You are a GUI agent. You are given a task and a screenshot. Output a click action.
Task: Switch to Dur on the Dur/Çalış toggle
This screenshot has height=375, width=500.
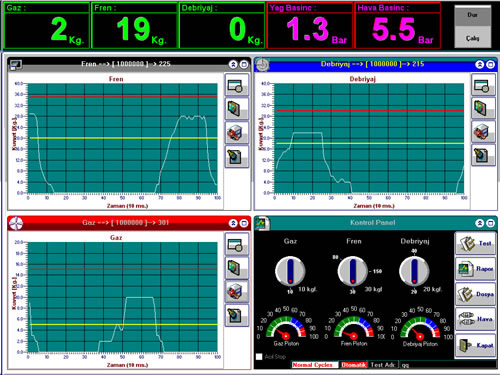pos(473,15)
